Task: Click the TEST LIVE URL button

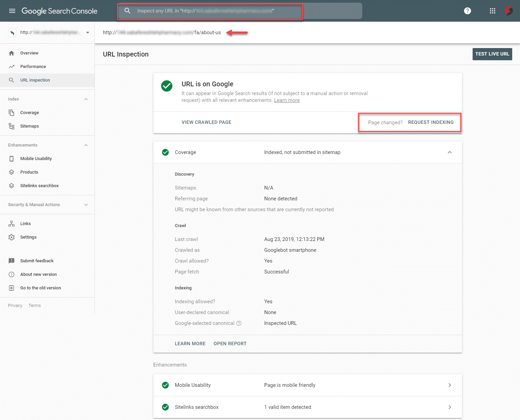Action: pos(492,54)
